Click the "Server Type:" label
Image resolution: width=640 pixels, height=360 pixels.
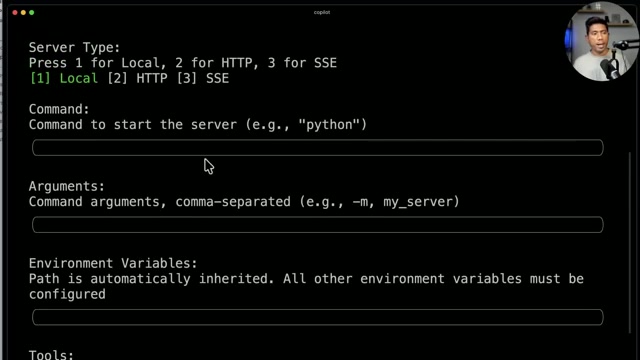[x=74, y=47]
